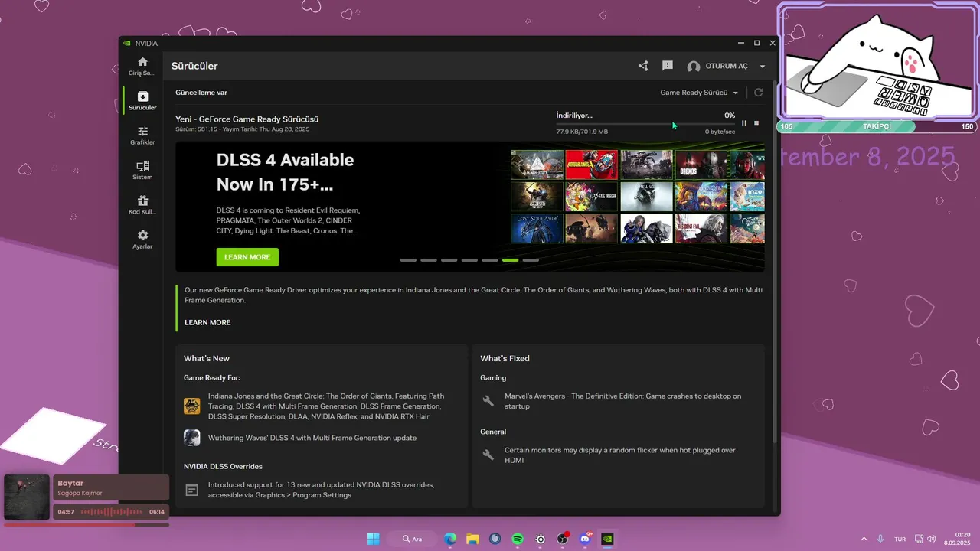The image size is (980, 551).
Task: Open the Sistem sidebar section
Action: pos(142,170)
